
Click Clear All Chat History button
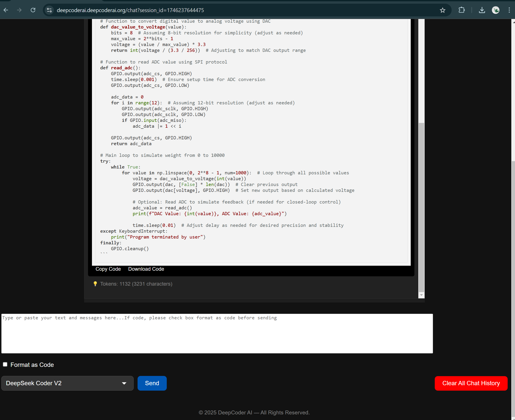point(471,383)
